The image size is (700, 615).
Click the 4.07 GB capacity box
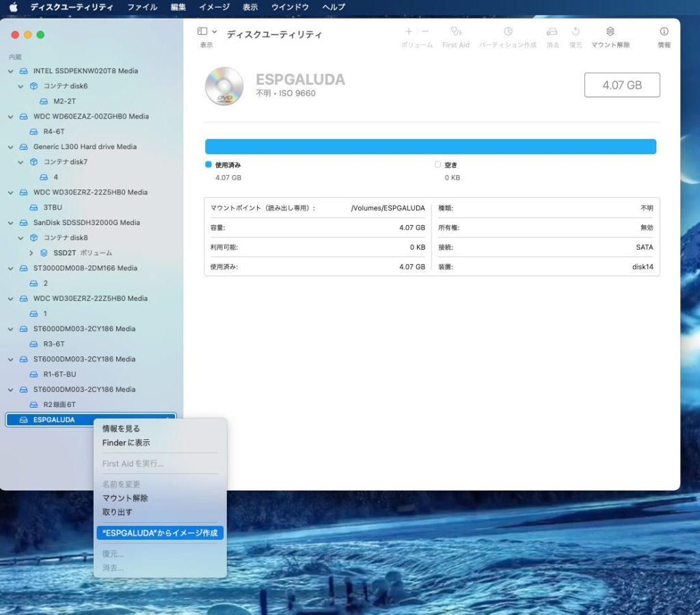pyautogui.click(x=621, y=85)
